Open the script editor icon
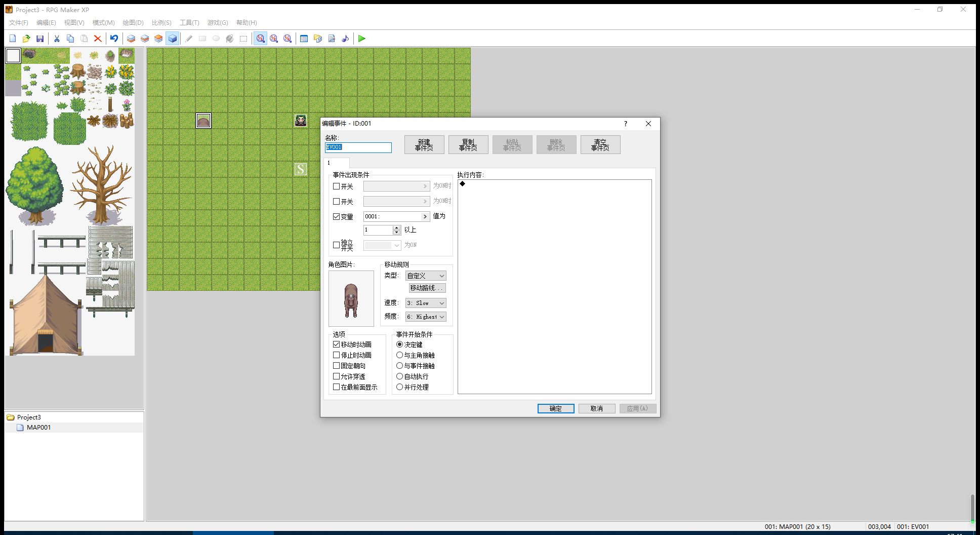Viewport: 980px width, 535px height. click(x=332, y=39)
